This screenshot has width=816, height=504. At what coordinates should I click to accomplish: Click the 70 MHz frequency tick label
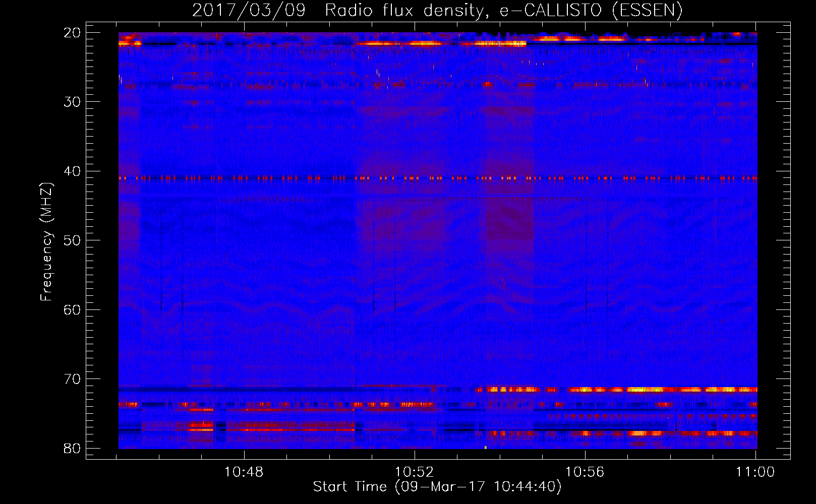click(72, 379)
